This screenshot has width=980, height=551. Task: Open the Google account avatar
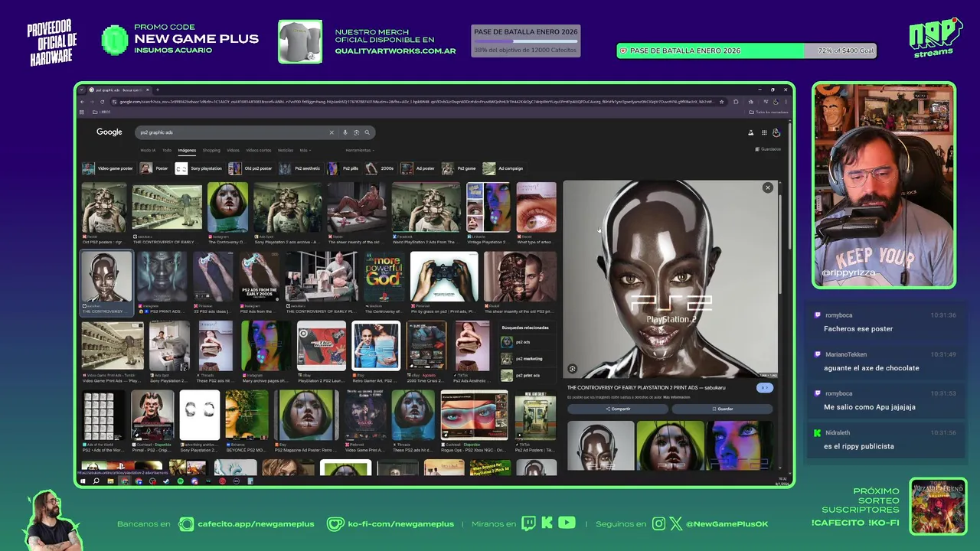pyautogui.click(x=776, y=132)
